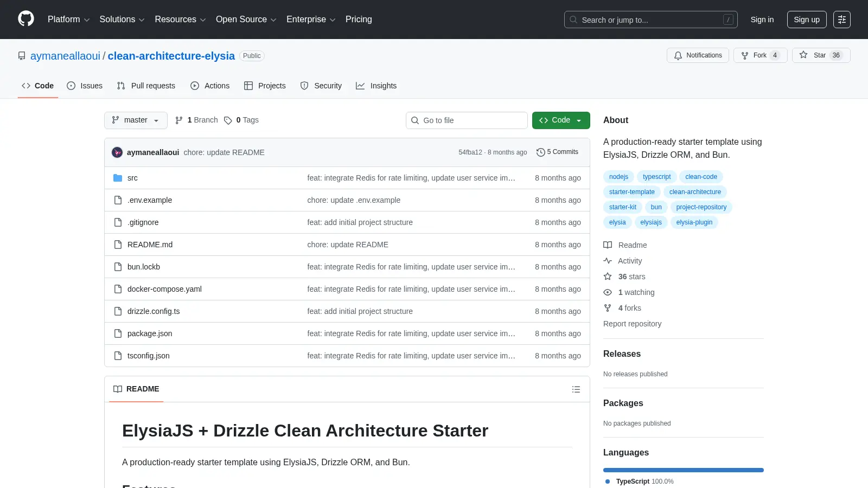Click the star icon beside 36 stars
This screenshot has width=868, height=488.
(x=608, y=277)
